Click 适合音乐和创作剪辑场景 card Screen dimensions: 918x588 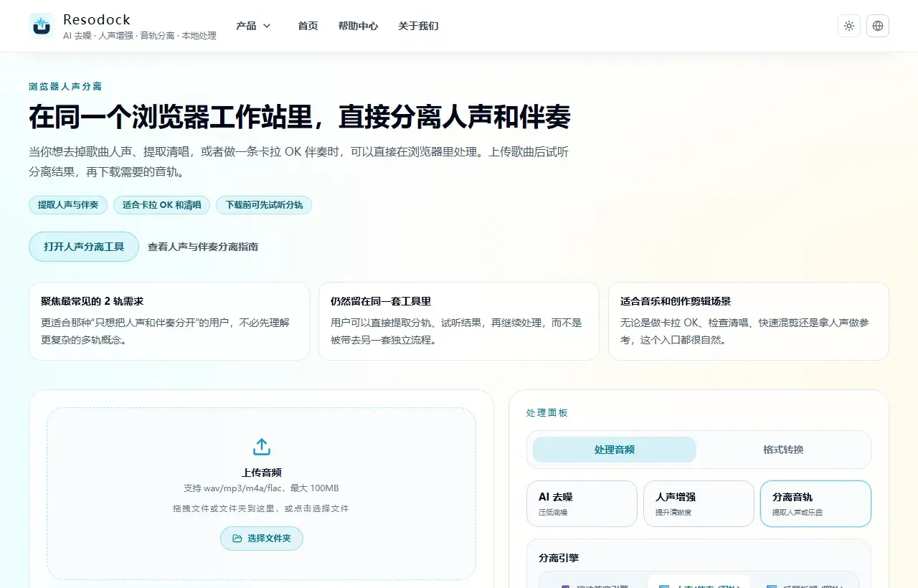(749, 321)
